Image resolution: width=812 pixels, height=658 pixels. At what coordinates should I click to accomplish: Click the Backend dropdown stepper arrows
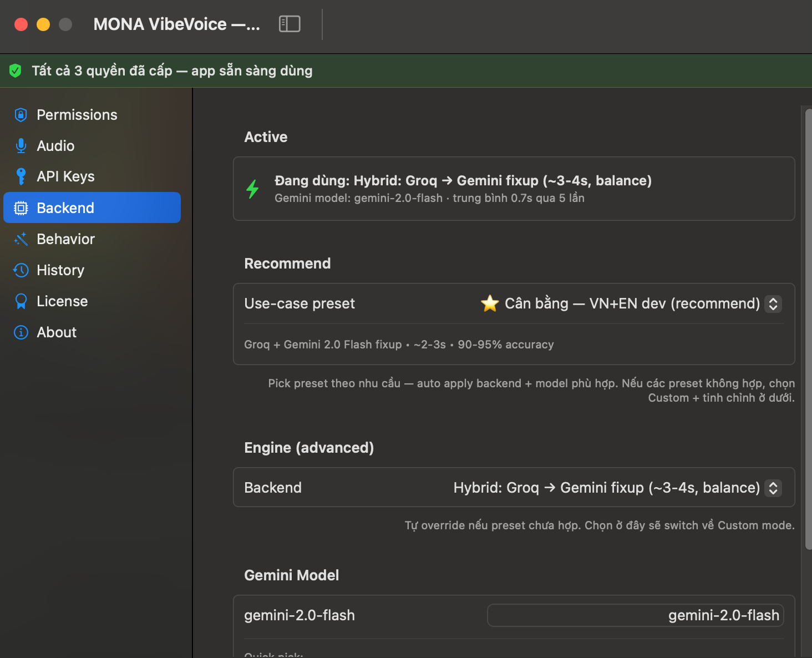click(x=773, y=488)
